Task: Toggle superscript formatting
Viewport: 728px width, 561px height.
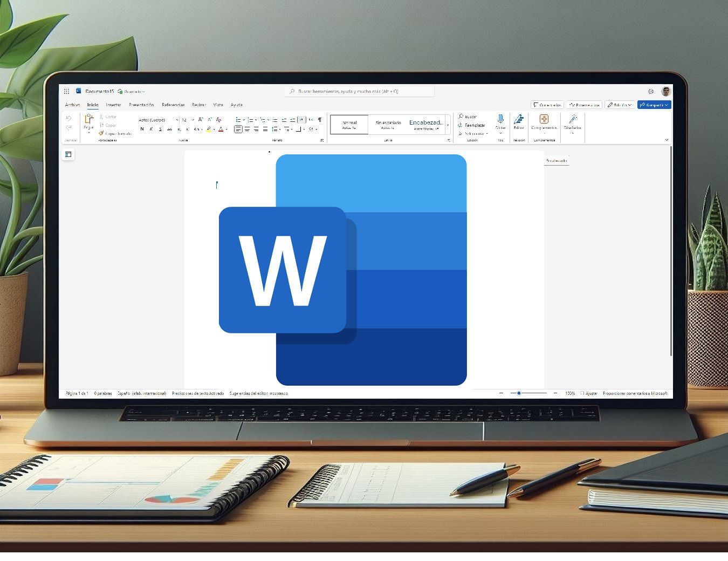Action: 188,129
